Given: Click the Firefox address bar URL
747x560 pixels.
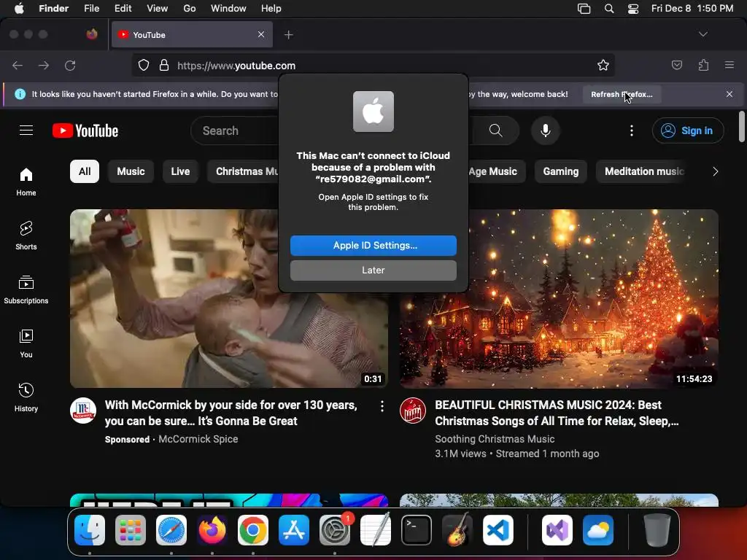Looking at the screenshot, I should tap(236, 66).
